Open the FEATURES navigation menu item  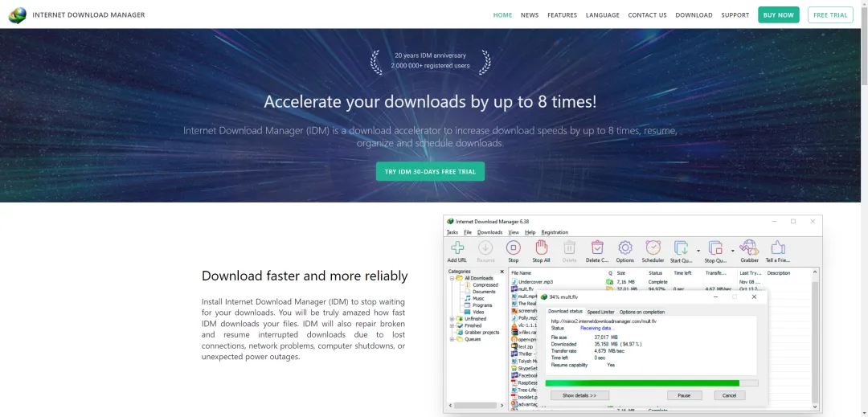click(562, 14)
